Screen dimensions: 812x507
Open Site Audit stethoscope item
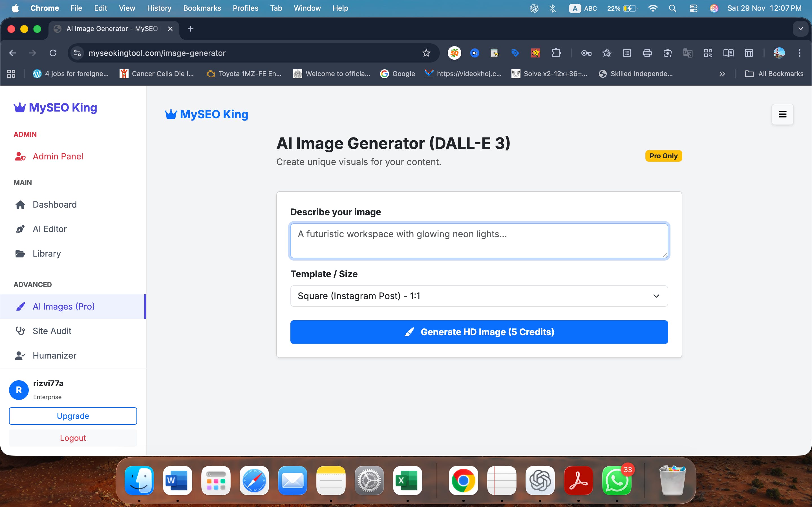coord(52,331)
